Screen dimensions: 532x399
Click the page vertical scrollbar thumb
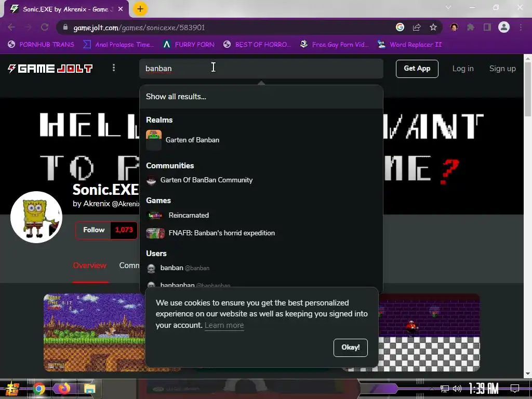[x=528, y=89]
